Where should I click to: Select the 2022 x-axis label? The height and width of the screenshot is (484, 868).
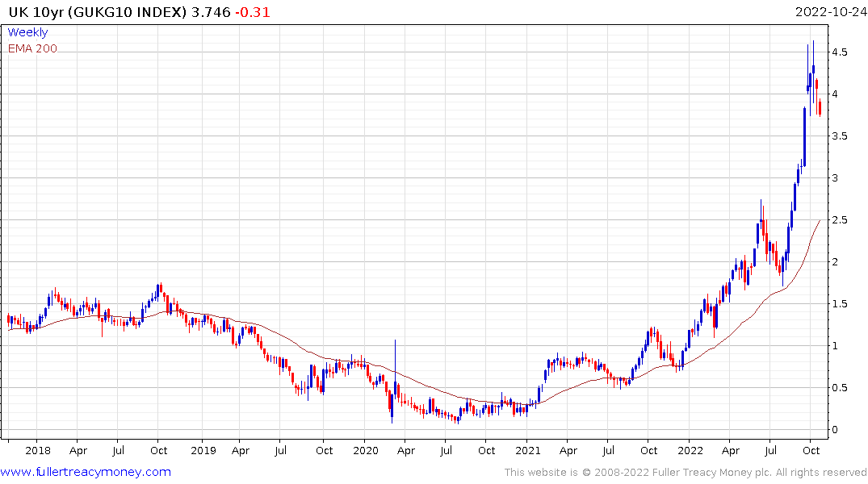tap(690, 451)
